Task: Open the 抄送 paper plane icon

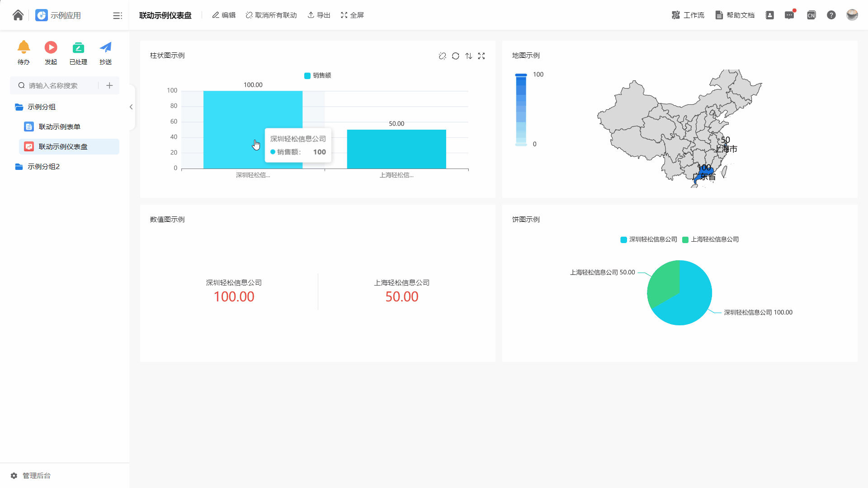Action: 105,47
